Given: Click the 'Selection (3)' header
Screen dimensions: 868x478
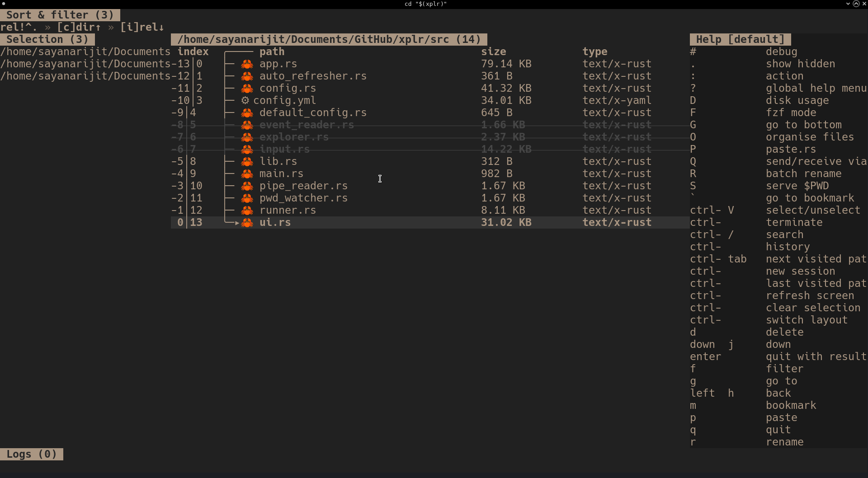Looking at the screenshot, I should point(47,39).
